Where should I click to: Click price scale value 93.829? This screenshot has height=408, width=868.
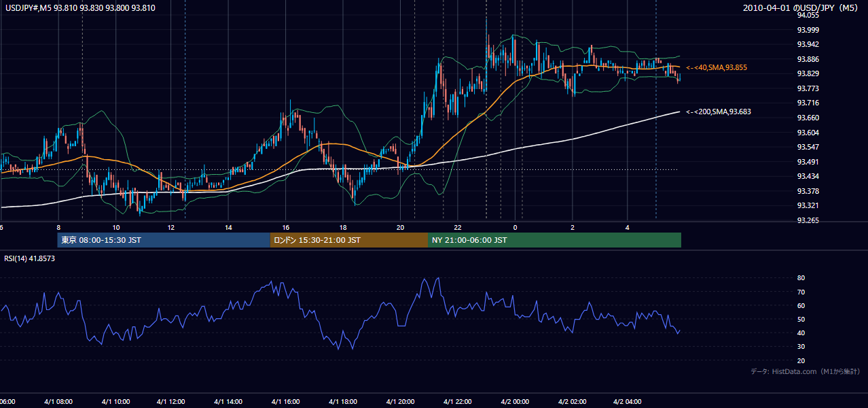click(808, 73)
